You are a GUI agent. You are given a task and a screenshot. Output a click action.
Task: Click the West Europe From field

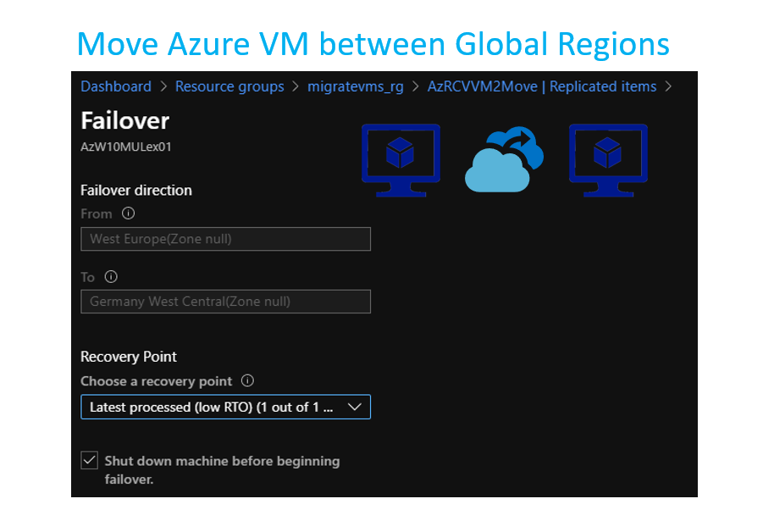(226, 239)
